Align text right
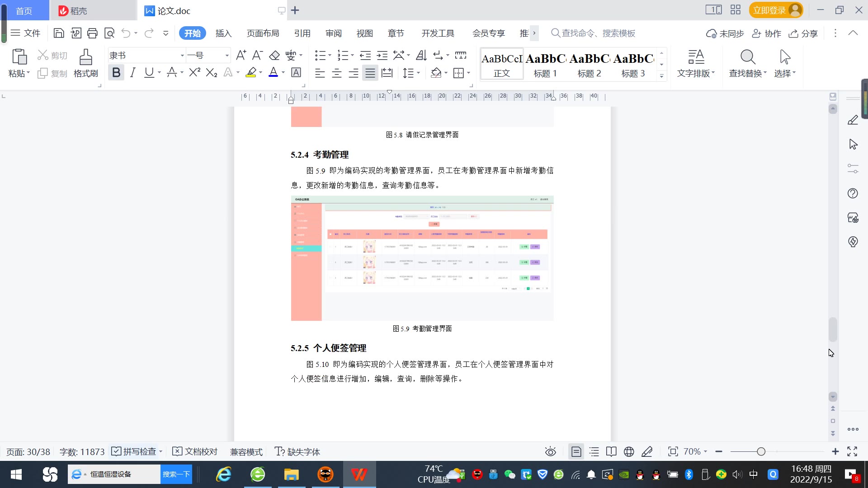The height and width of the screenshot is (488, 868). pyautogui.click(x=354, y=73)
